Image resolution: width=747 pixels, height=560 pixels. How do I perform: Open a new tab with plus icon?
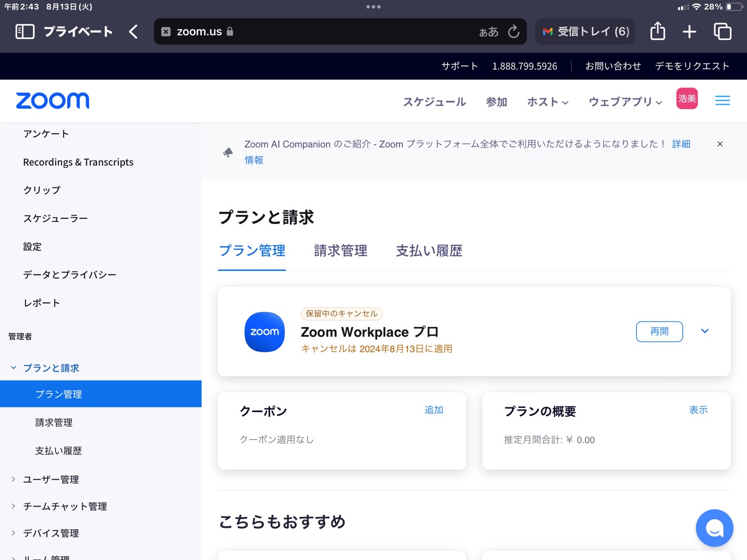point(689,31)
